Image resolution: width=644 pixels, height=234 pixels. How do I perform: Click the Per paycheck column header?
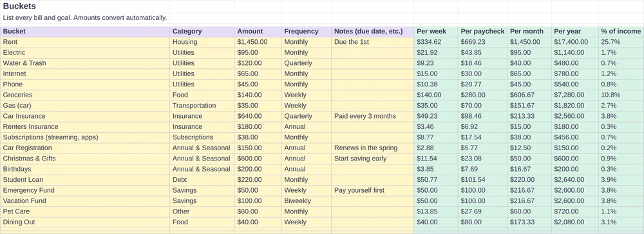(x=482, y=31)
